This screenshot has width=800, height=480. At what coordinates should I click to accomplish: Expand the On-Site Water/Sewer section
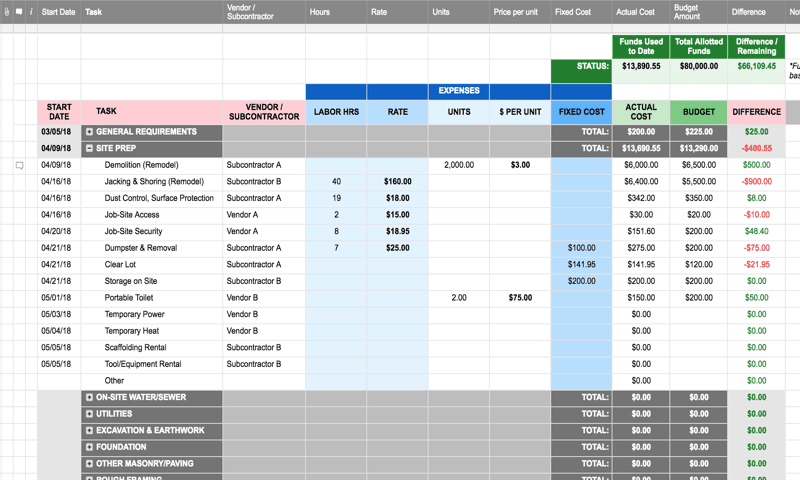(89, 397)
